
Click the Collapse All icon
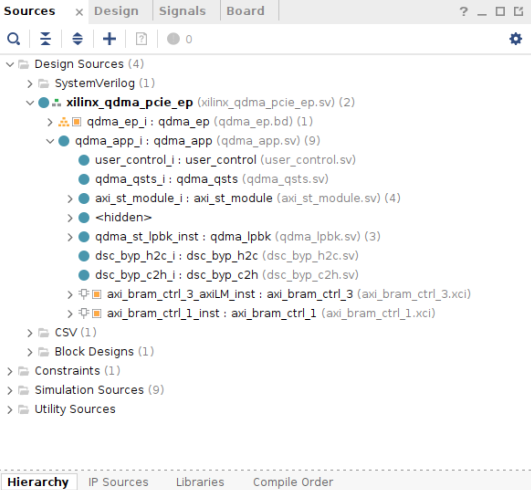[45, 39]
